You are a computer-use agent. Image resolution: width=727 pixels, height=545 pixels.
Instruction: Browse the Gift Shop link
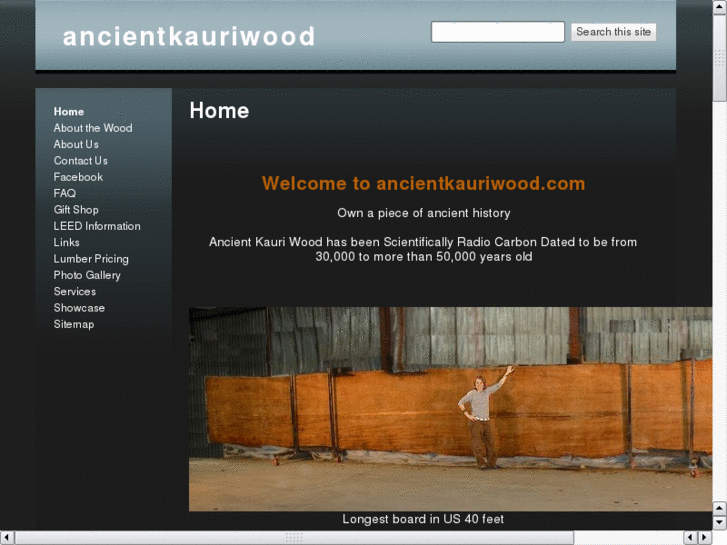click(76, 210)
